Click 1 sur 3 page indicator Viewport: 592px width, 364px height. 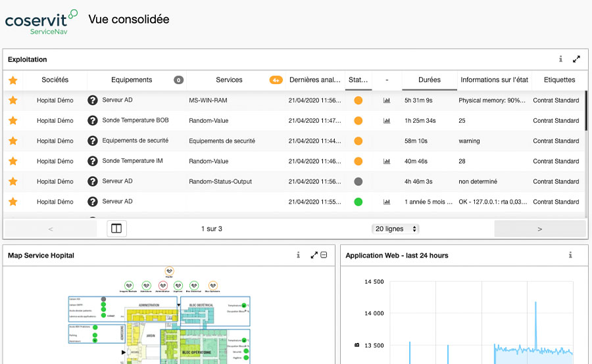point(211,229)
